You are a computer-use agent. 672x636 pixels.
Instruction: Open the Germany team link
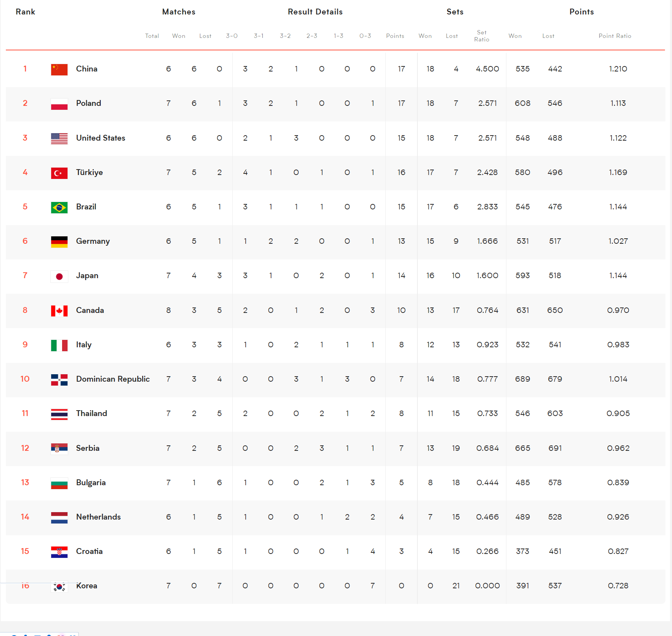[93, 241]
